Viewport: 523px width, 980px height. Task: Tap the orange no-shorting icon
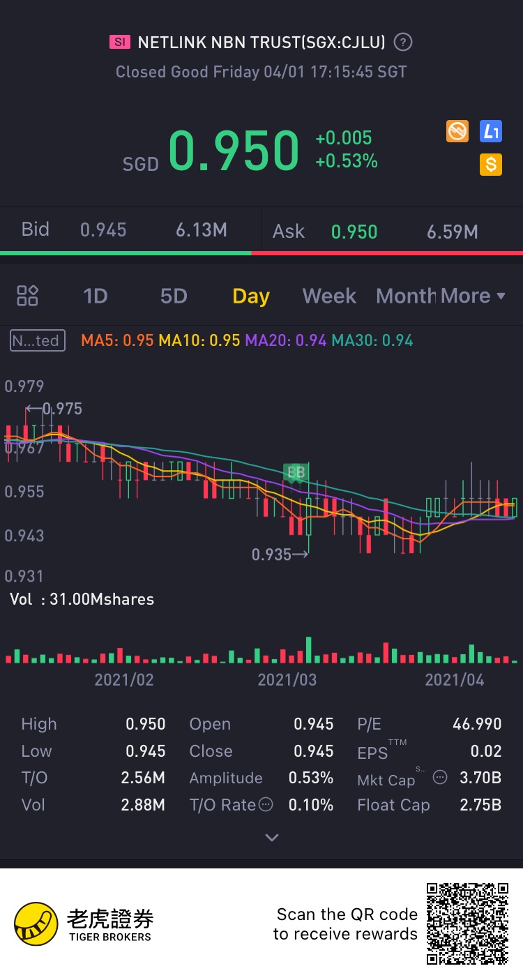[x=457, y=130]
